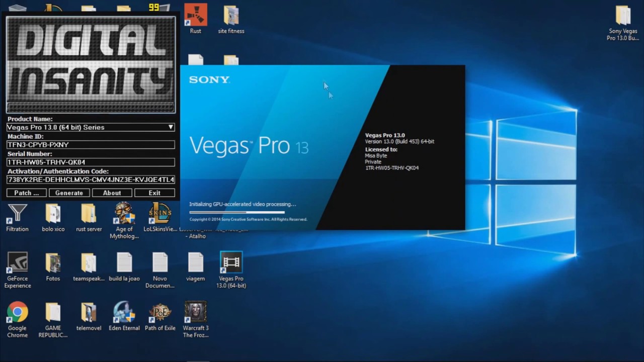The image size is (644, 362).
Task: Select the Novo Documento text file
Action: [x=160, y=270]
